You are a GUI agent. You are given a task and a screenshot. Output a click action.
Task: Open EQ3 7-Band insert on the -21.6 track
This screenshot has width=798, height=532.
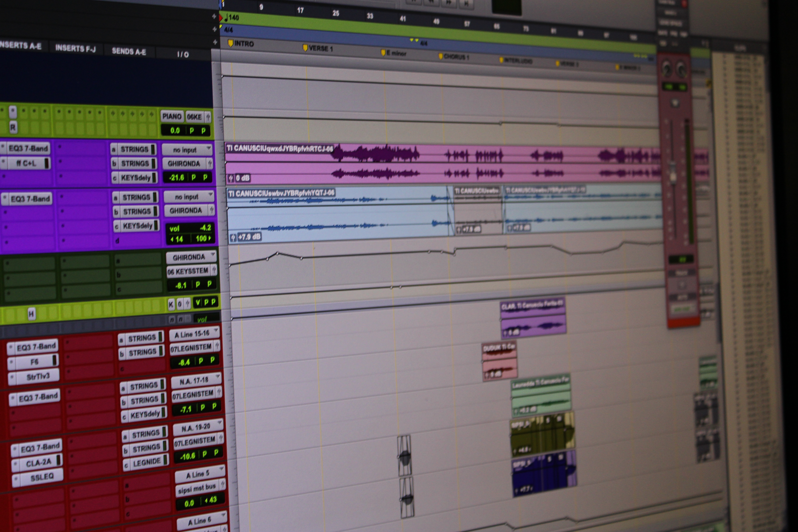tap(28, 148)
